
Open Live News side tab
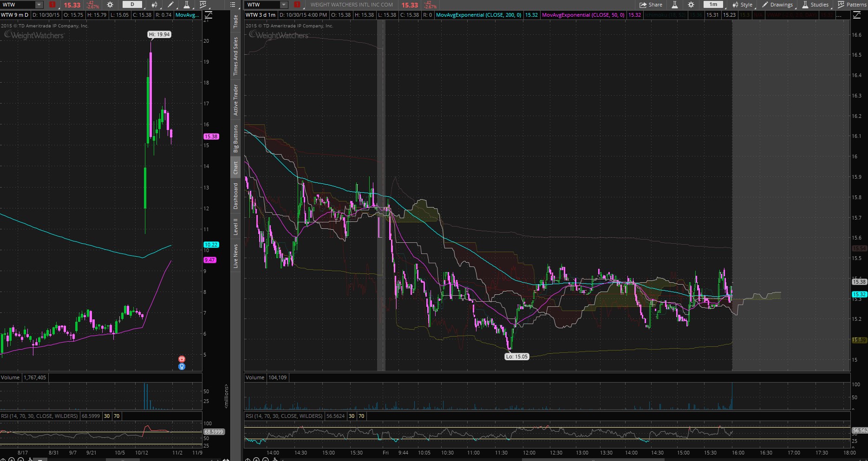[x=235, y=256]
